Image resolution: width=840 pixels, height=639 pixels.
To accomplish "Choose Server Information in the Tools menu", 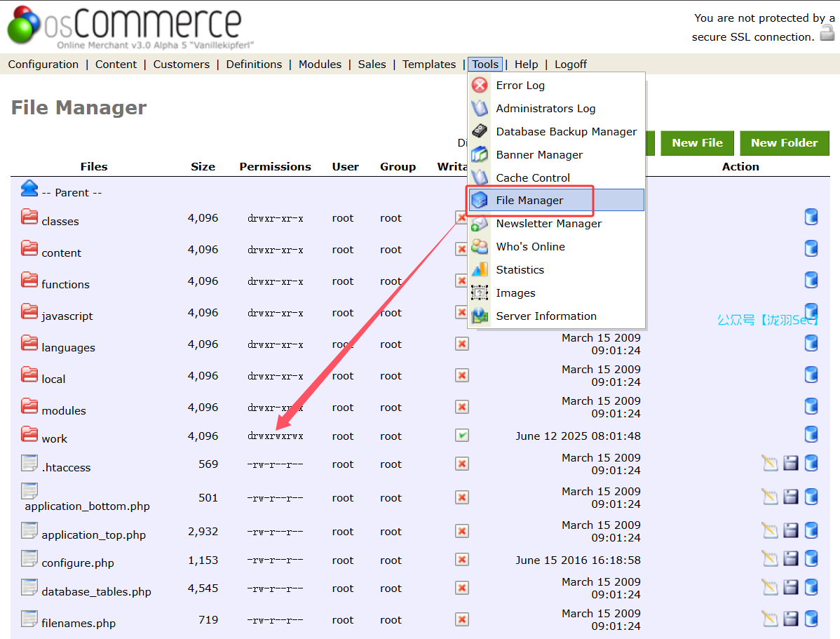I will click(x=546, y=316).
